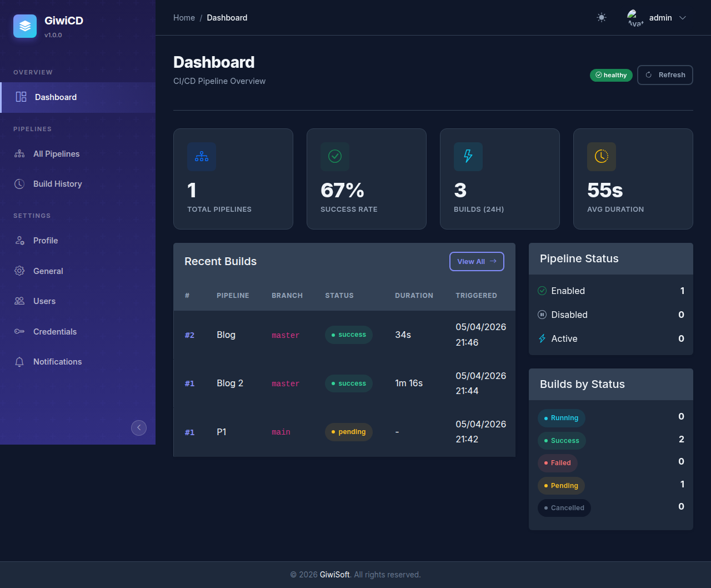
Task: Open build #2 of the Blog pipeline
Action: (x=189, y=335)
